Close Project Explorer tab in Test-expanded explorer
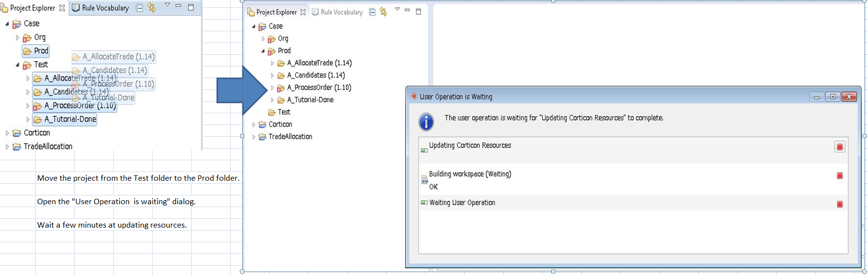The height and width of the screenshot is (275, 868). tap(62, 8)
